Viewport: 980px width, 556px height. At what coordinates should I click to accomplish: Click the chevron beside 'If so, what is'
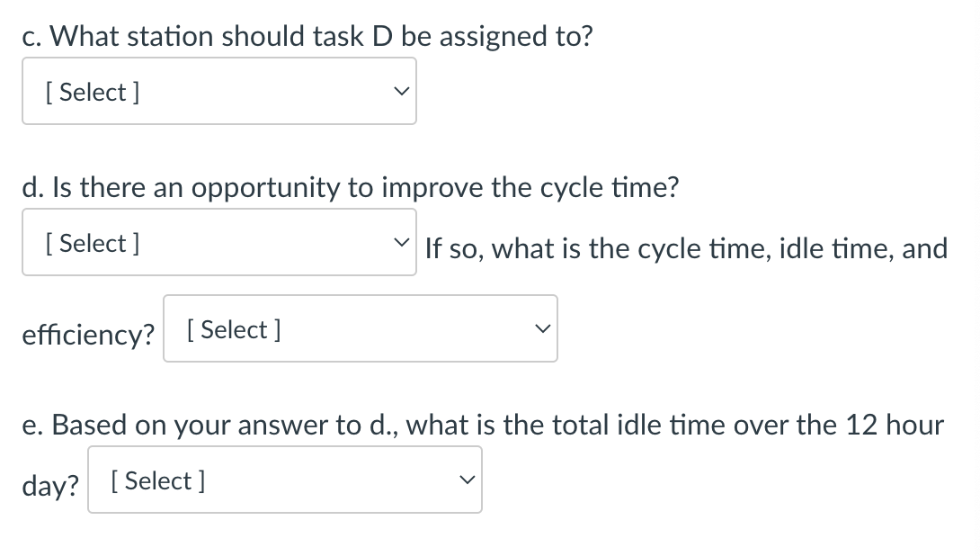pos(405,243)
